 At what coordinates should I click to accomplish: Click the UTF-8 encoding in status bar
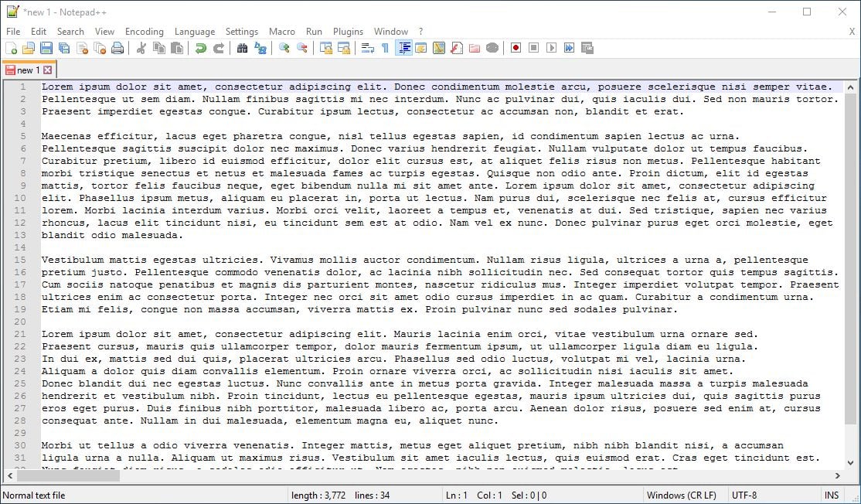(x=744, y=495)
